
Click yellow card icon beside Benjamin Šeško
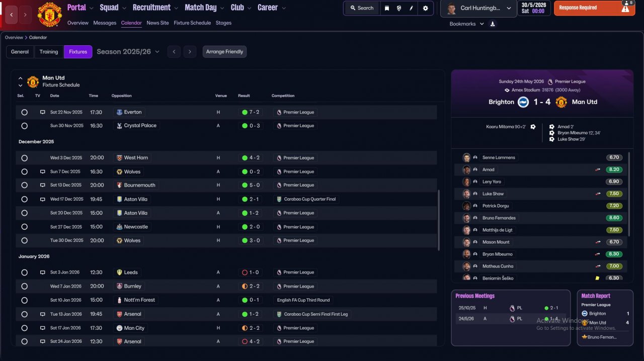597,278
